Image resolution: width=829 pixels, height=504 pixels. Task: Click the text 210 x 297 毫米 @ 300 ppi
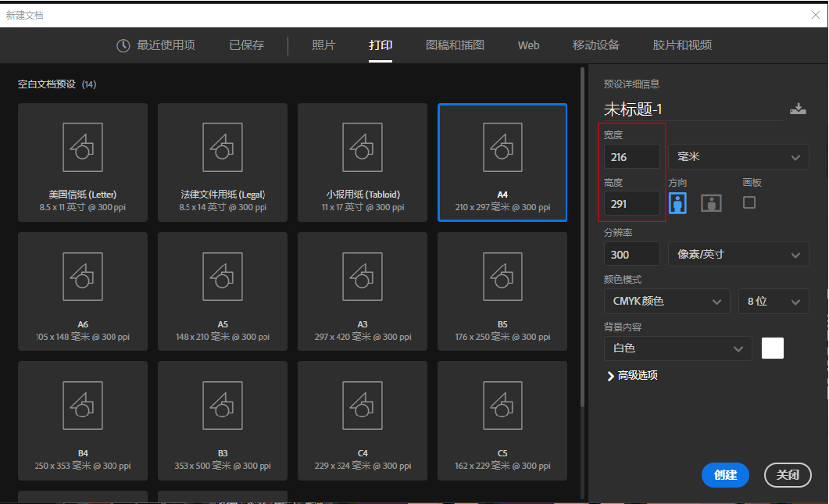503,207
